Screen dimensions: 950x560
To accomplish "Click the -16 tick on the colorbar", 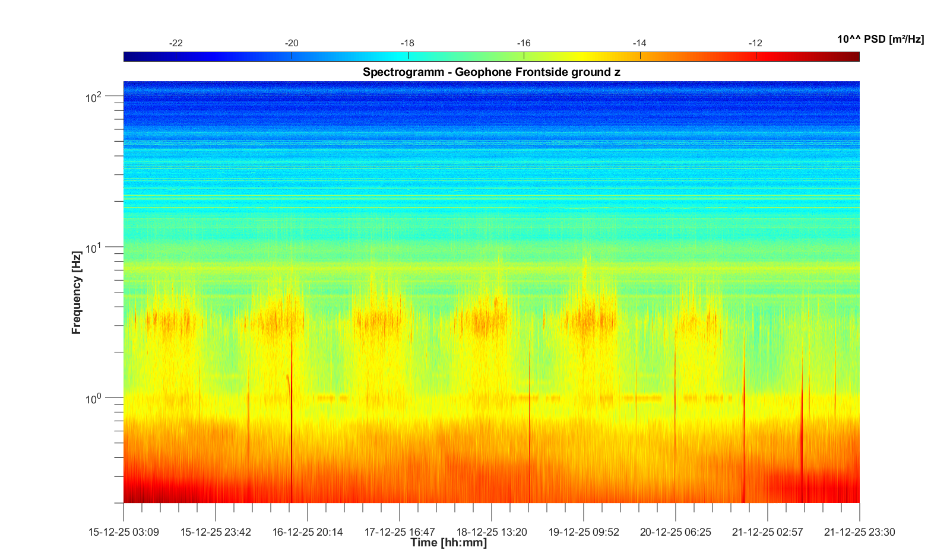I will (524, 56).
